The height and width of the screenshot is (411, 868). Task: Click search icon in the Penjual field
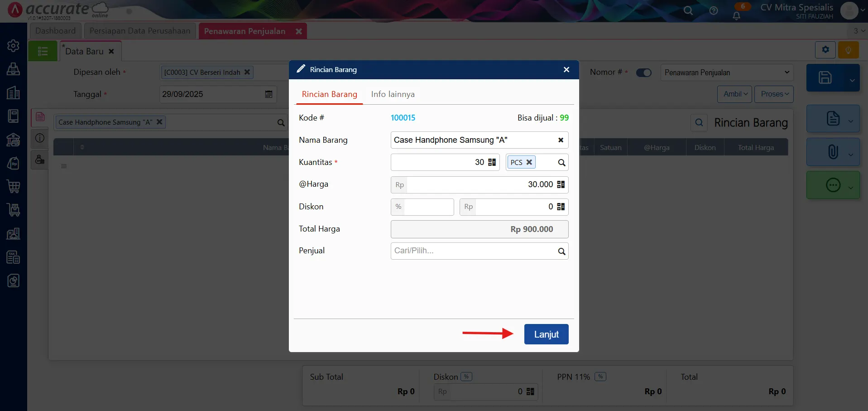coord(561,251)
